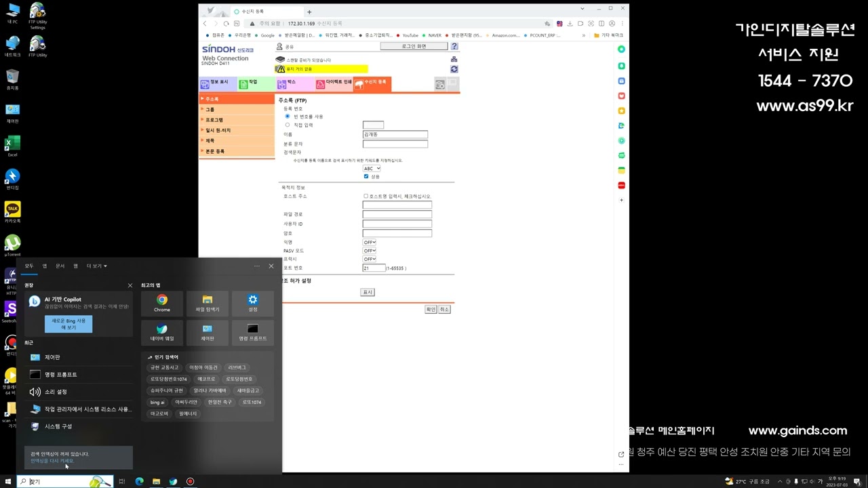
Task: Switch to 문서 filter in search panel
Action: click(x=60, y=266)
